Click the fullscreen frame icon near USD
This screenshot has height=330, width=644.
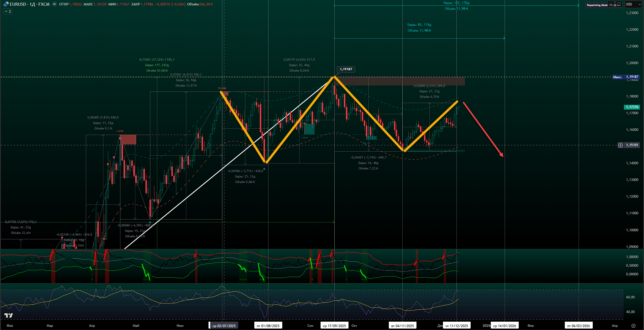pos(619,4)
